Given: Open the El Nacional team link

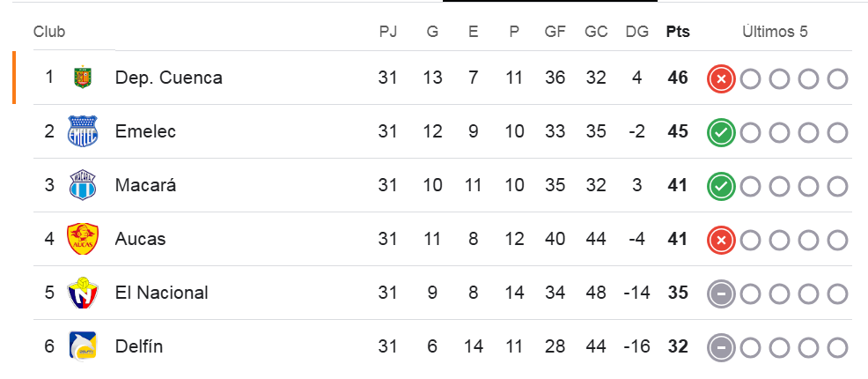Looking at the screenshot, I should (x=161, y=293).
